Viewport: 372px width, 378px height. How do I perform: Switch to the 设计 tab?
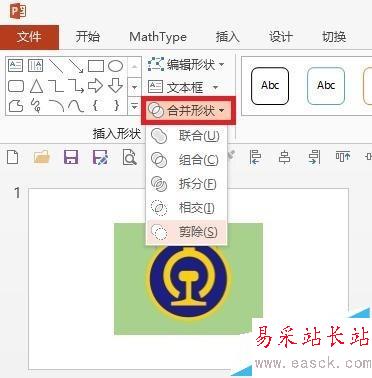tap(280, 36)
